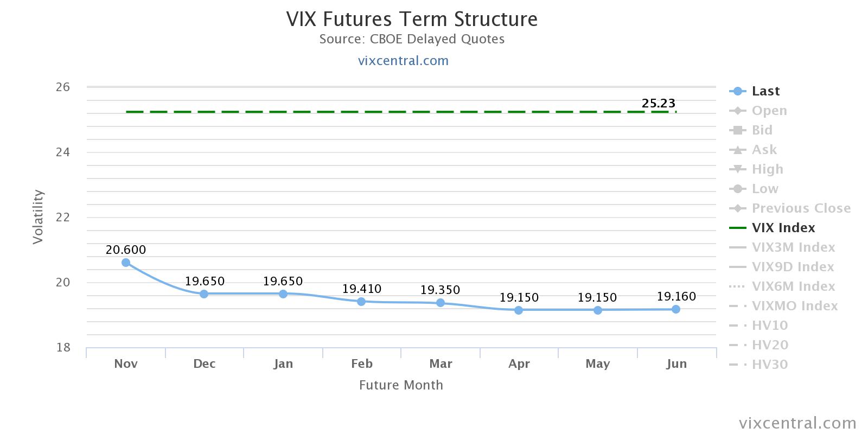Click the VIX3M Index legend line marker
Viewport: 868px width, 434px height.
pos(737,247)
